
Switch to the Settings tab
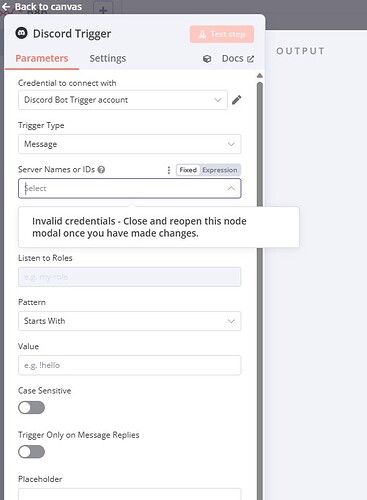(108, 58)
